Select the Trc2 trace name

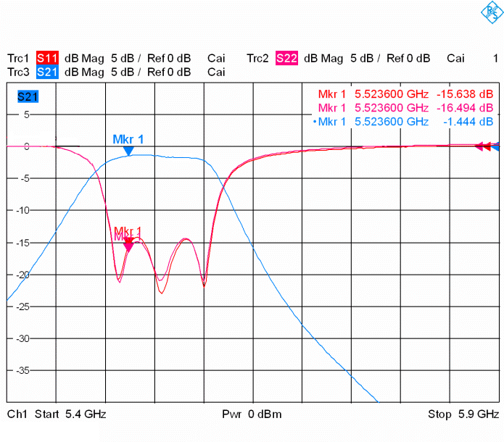click(257, 59)
